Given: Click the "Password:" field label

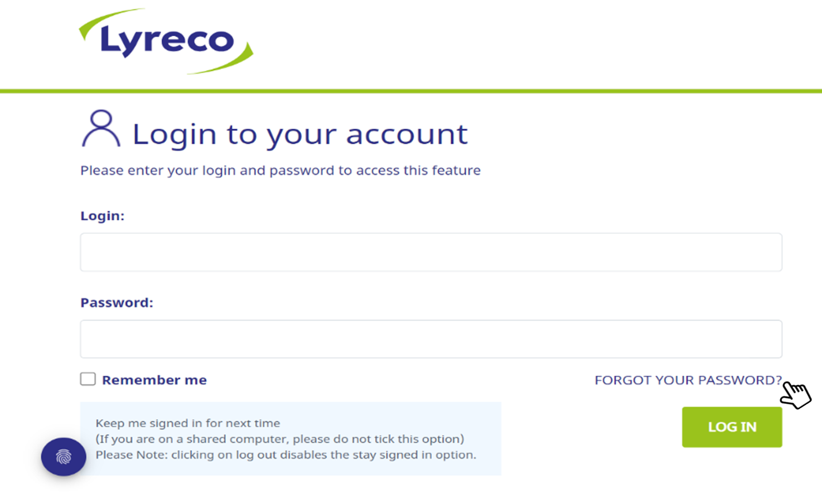Looking at the screenshot, I should tap(117, 303).
